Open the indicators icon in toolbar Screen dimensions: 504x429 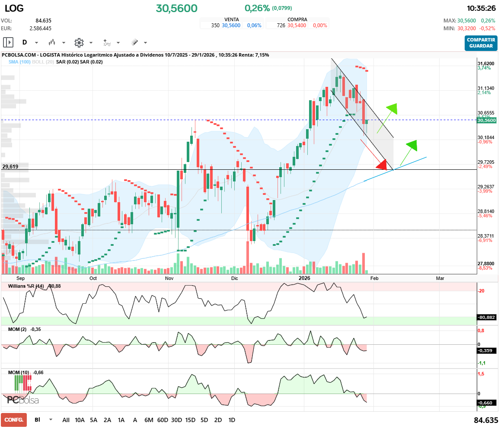[107, 42]
